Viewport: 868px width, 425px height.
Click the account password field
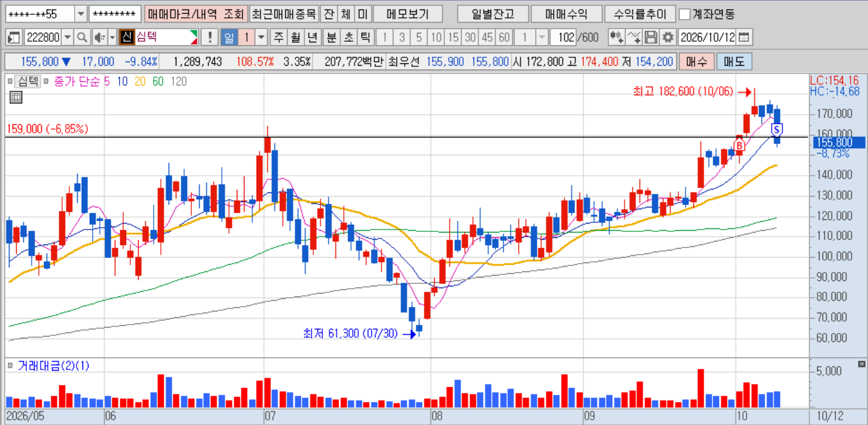point(115,14)
